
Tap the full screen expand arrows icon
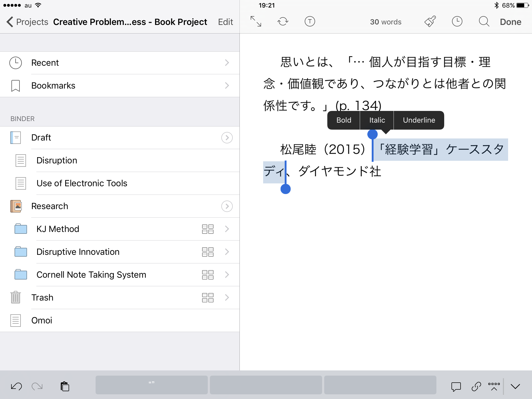click(x=256, y=22)
